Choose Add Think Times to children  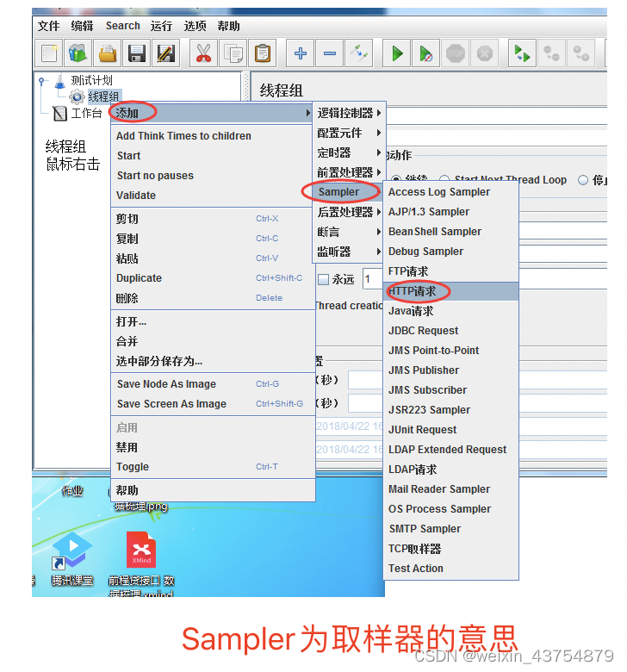point(211,136)
